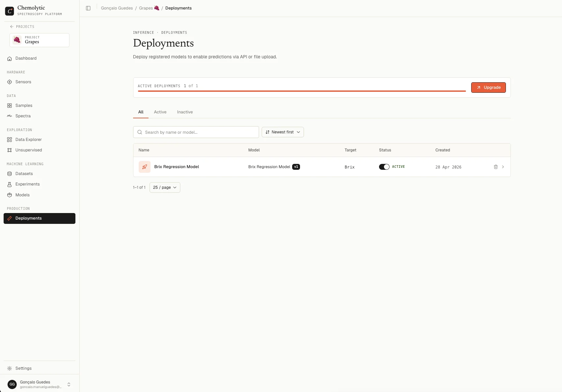Open the Brix Regression Model row chevron

click(x=503, y=167)
